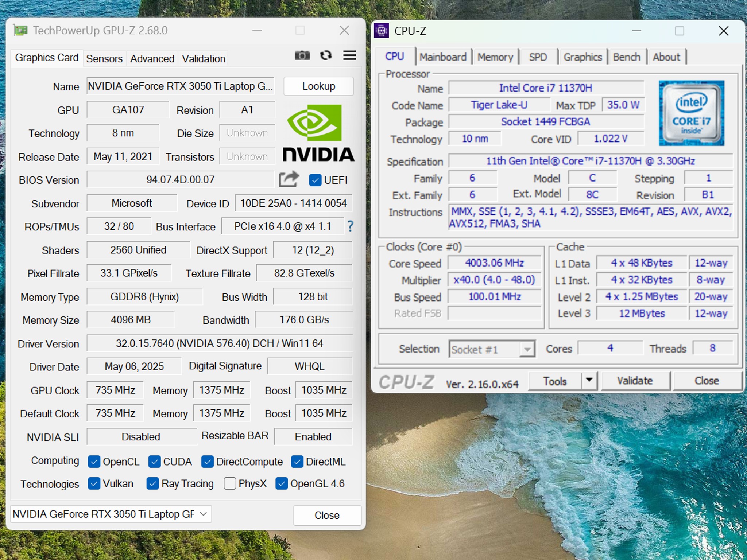Switch to the Sensors tab

[104, 59]
